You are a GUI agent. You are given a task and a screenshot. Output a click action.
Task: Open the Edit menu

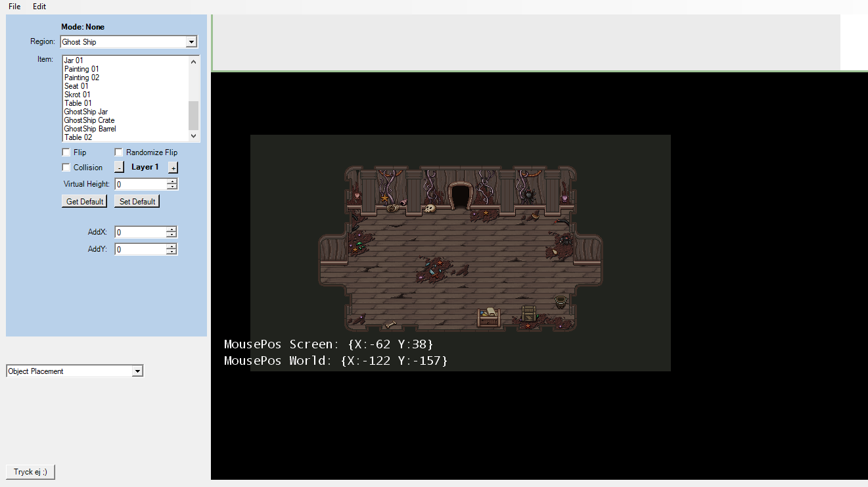(x=39, y=7)
